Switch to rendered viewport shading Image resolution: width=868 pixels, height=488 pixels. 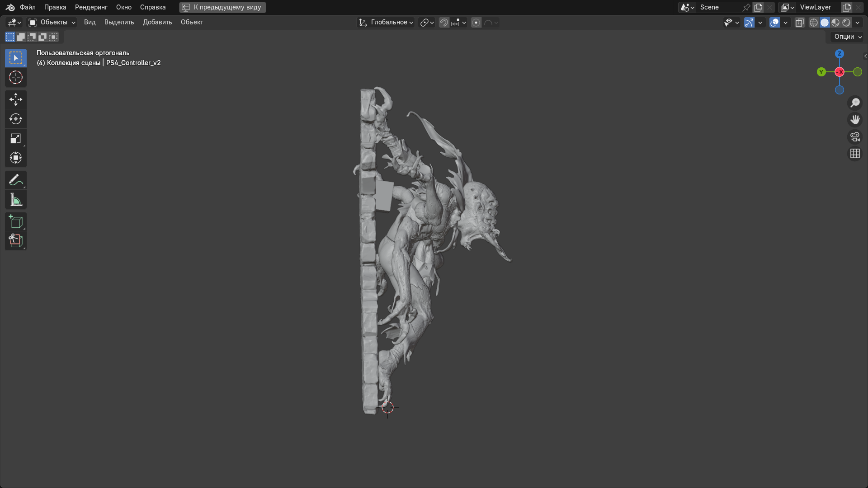click(x=846, y=23)
